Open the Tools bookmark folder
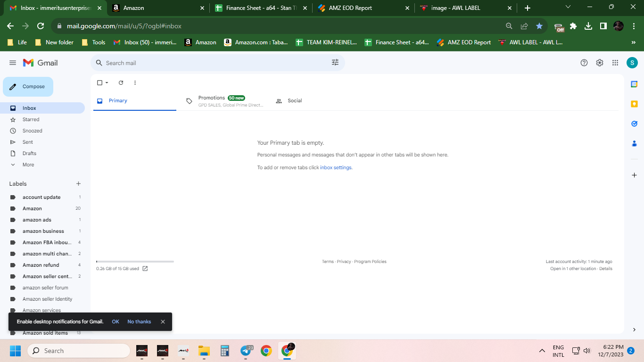 pyautogui.click(x=93, y=42)
